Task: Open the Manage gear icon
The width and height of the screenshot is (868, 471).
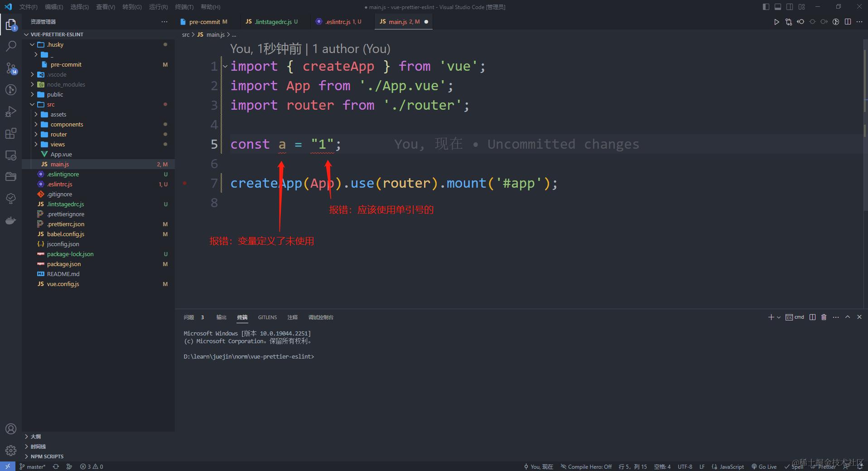Action: (x=11, y=450)
